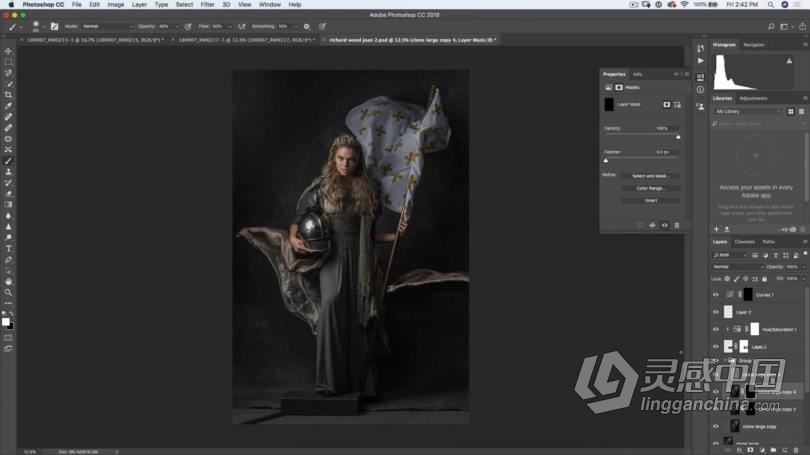
Task: Open the Layers Opacity dropdown
Action: tap(803, 267)
